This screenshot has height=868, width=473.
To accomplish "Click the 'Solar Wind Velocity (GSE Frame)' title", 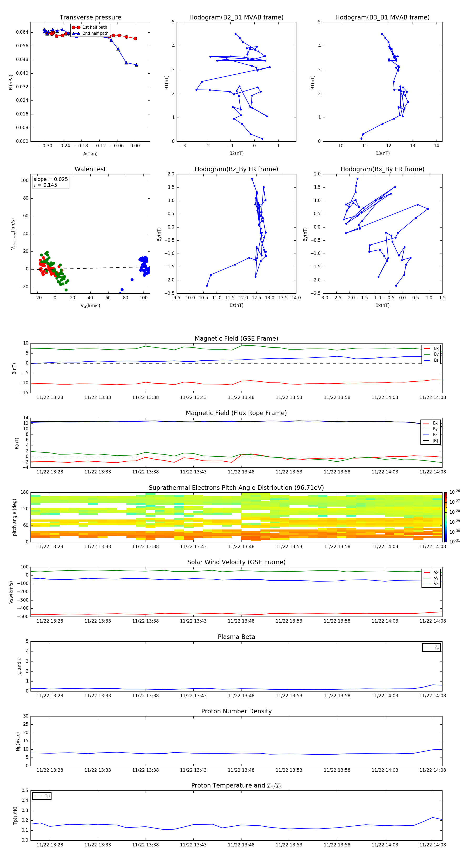I will [x=236, y=562].
